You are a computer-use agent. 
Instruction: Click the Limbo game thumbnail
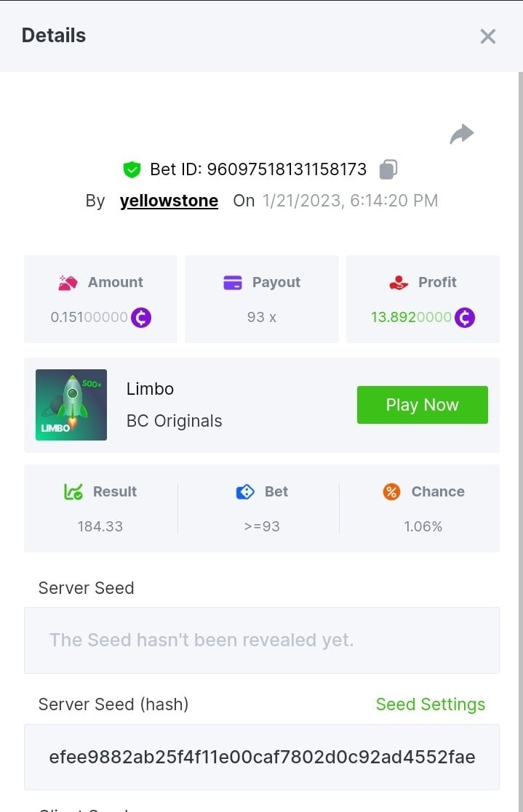pos(71,405)
